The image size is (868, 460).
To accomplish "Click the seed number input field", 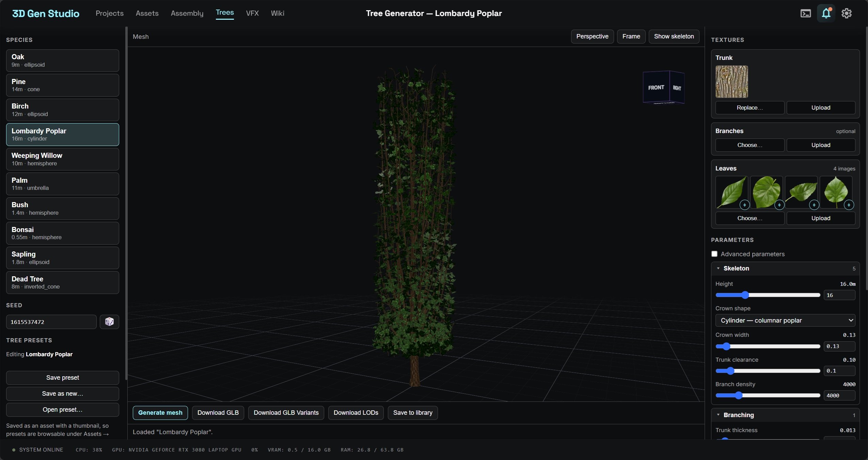I will tap(51, 322).
